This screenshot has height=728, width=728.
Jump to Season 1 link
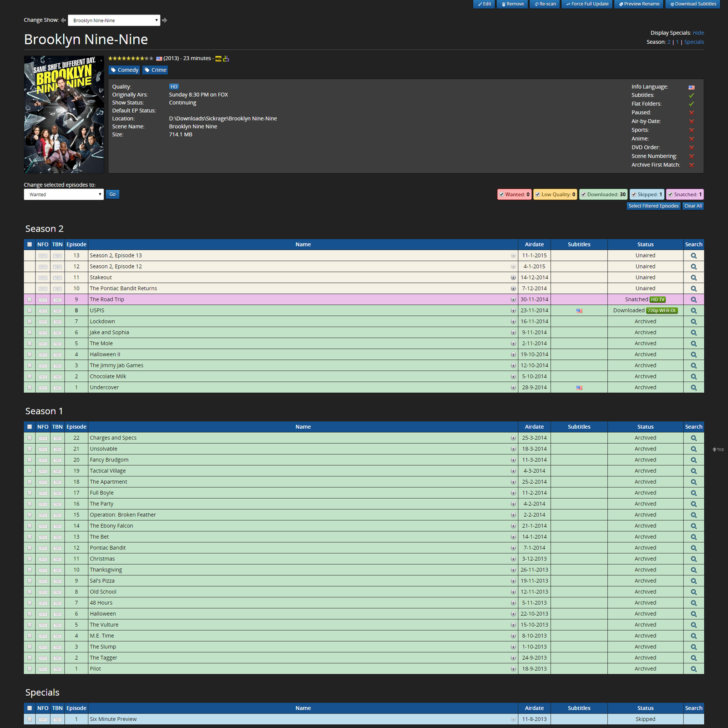pyautogui.click(x=677, y=42)
